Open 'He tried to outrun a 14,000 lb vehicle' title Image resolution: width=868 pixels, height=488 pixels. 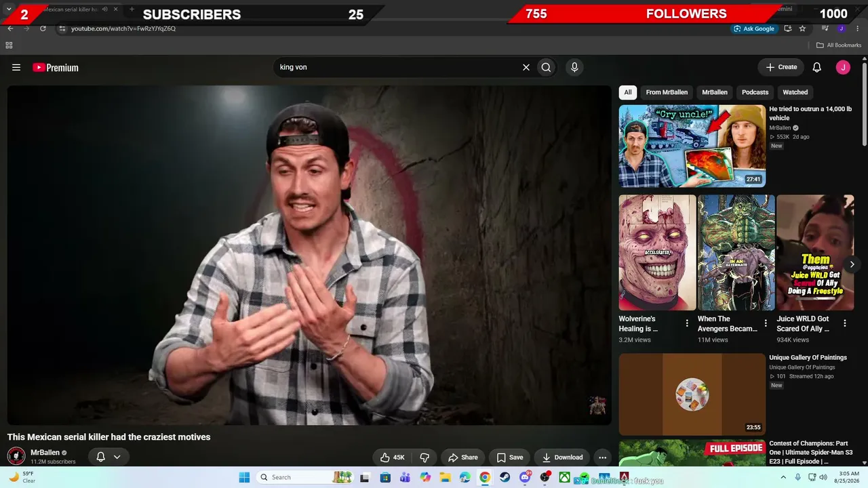810,113
